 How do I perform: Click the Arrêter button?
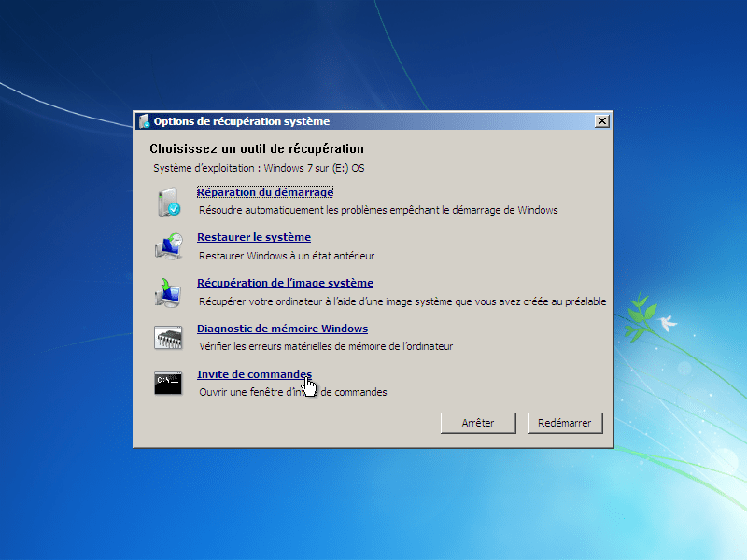pos(478,423)
